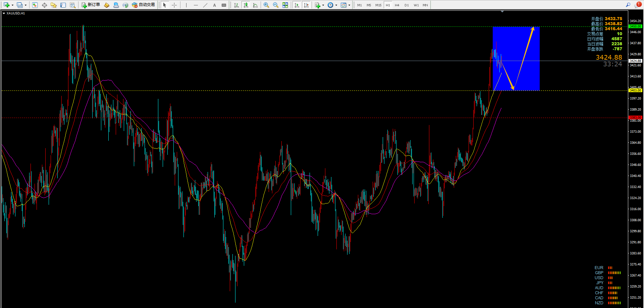Screen dimensions: 644x308
Task: Switch to the H4 timeframe
Action: 397,5
